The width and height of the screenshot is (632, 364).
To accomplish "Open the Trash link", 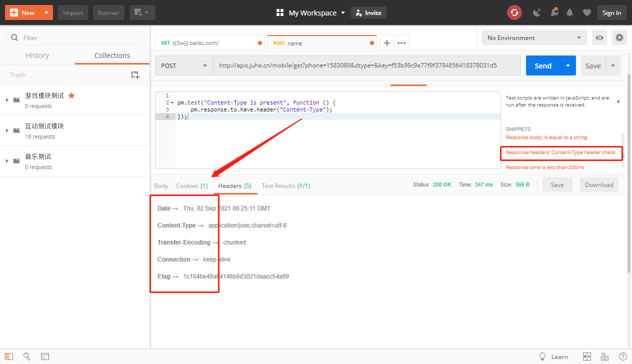I will (17, 74).
